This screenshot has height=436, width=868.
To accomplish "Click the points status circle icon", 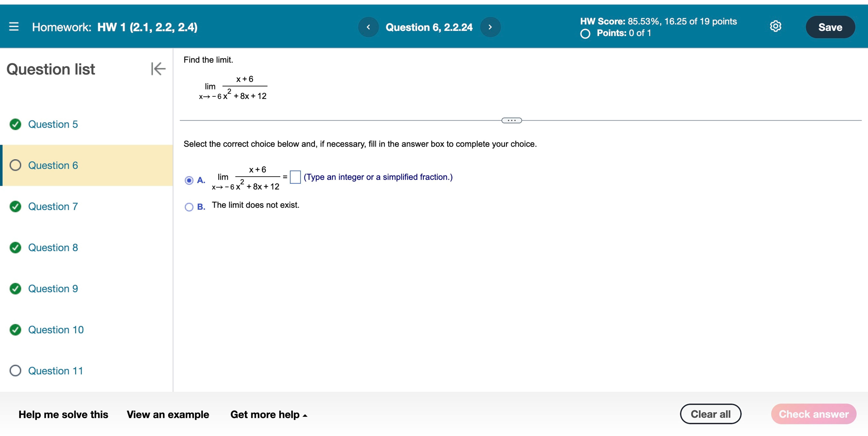I will click(585, 34).
